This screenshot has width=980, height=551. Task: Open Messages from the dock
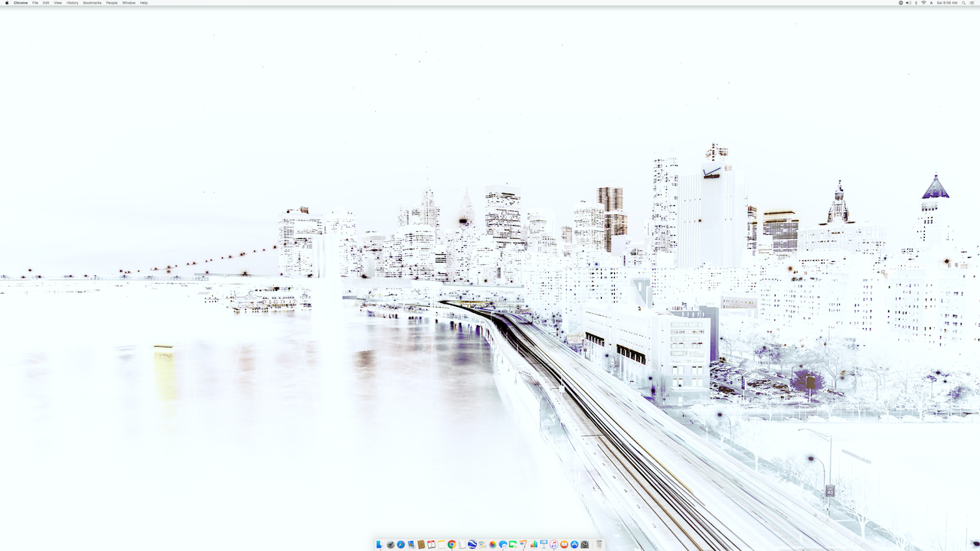coord(503,544)
